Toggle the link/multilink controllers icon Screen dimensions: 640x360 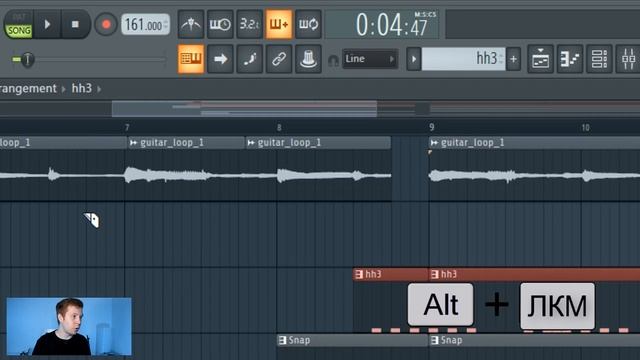pos(279,59)
